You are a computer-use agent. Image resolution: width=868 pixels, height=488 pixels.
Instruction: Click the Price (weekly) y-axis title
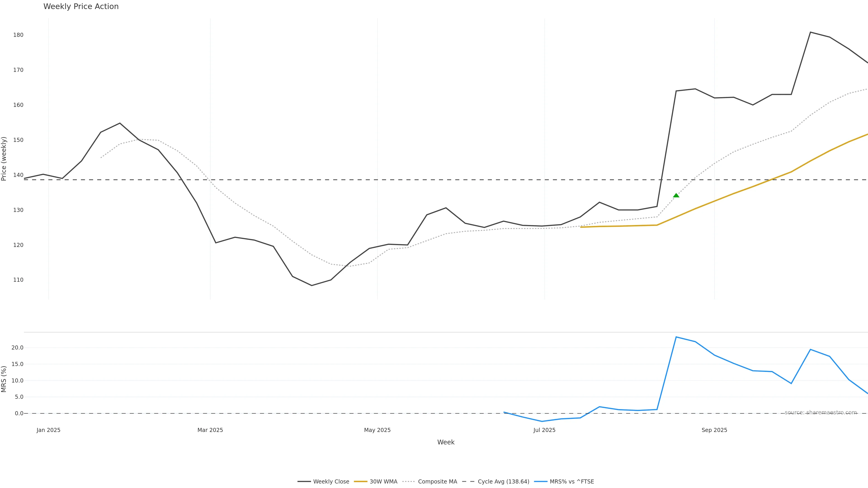coord(4,159)
